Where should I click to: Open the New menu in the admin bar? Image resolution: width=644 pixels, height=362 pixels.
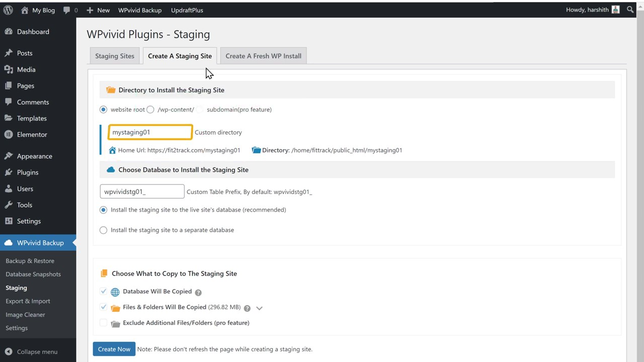98,10
